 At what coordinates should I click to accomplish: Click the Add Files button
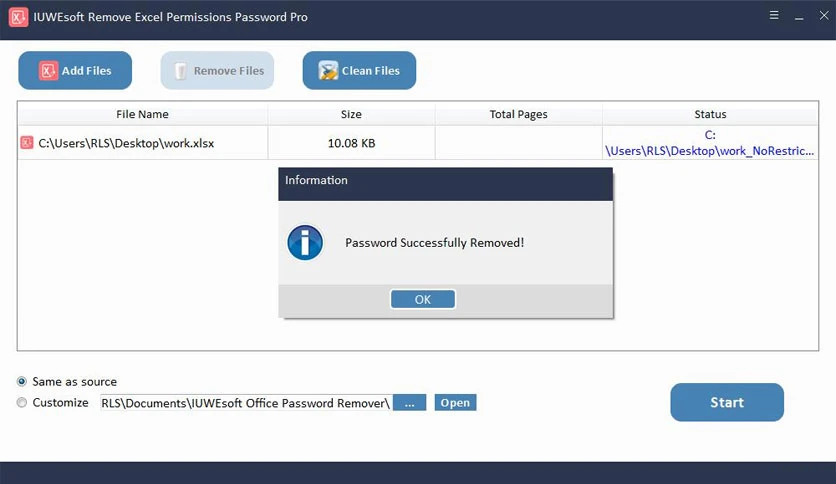(x=75, y=70)
